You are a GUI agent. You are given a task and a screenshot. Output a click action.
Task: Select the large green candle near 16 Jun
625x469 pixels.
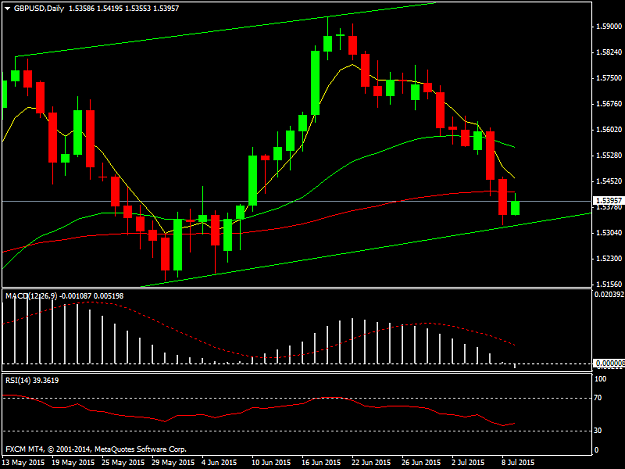315,83
